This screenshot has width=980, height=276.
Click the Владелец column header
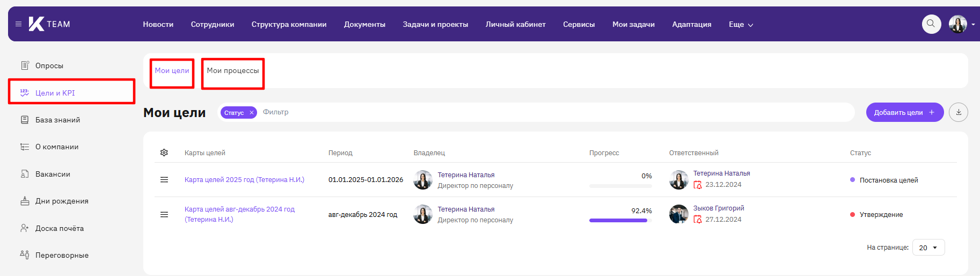click(429, 153)
